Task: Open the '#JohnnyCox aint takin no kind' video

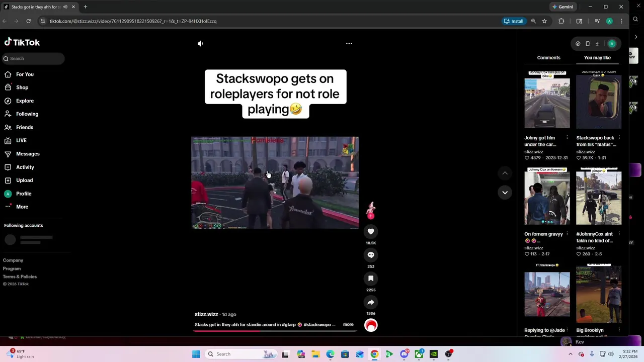Action: tap(599, 196)
